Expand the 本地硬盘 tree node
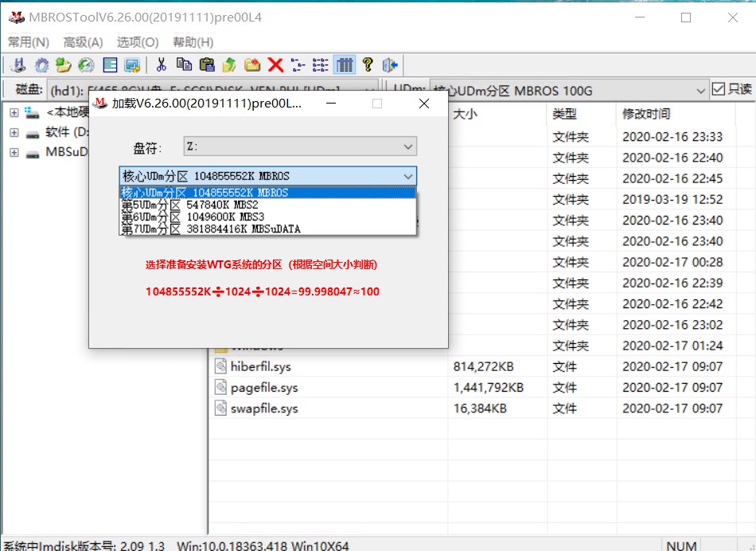756x551 pixels. (x=13, y=111)
